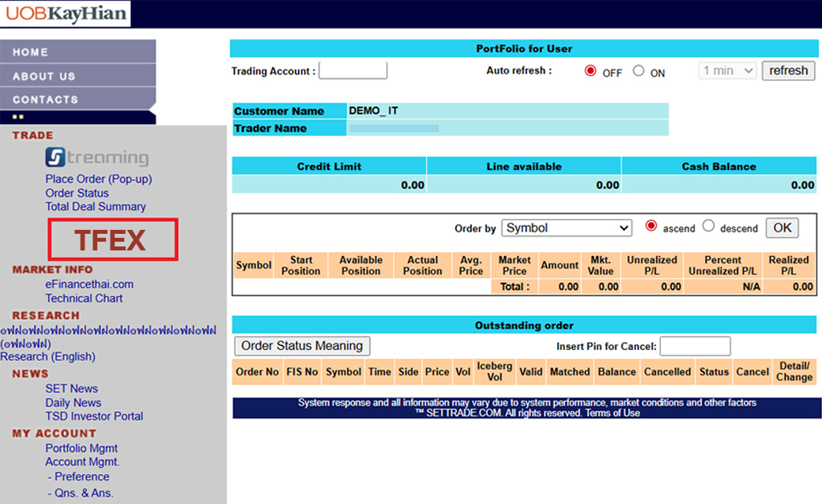Open the Streaming logo link
Image resolution: width=822 pixels, height=504 pixels.
coord(97,157)
